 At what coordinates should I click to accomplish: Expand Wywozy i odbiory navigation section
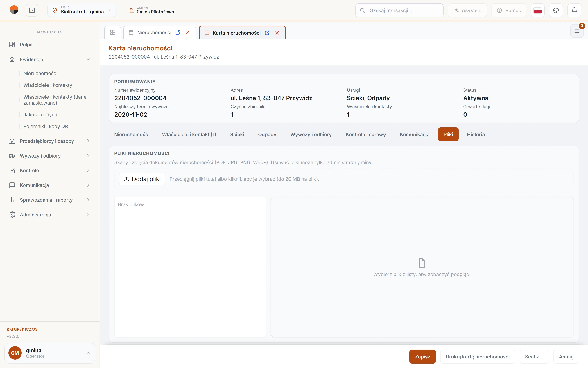click(50, 156)
